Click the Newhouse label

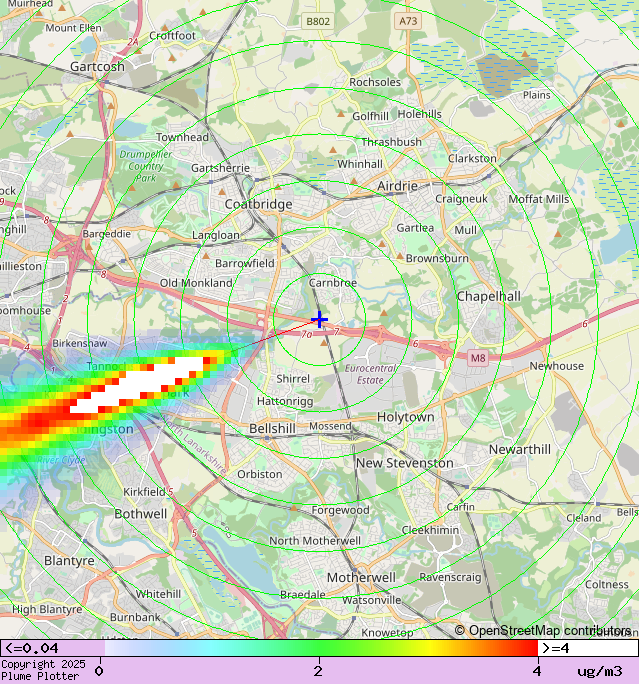point(557,366)
